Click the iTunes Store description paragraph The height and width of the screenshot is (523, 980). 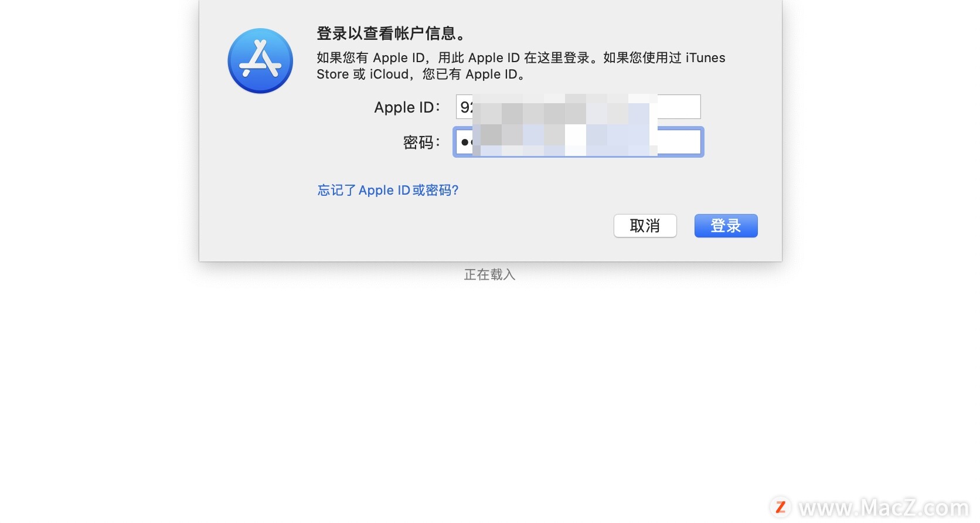(x=520, y=66)
